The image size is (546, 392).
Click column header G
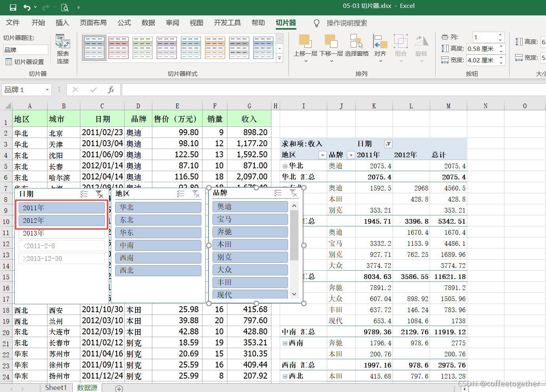pos(249,106)
